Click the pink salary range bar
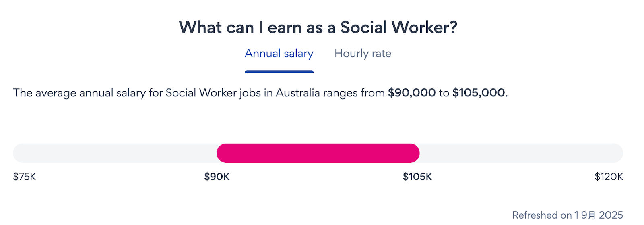644x225 pixels. 318,153
